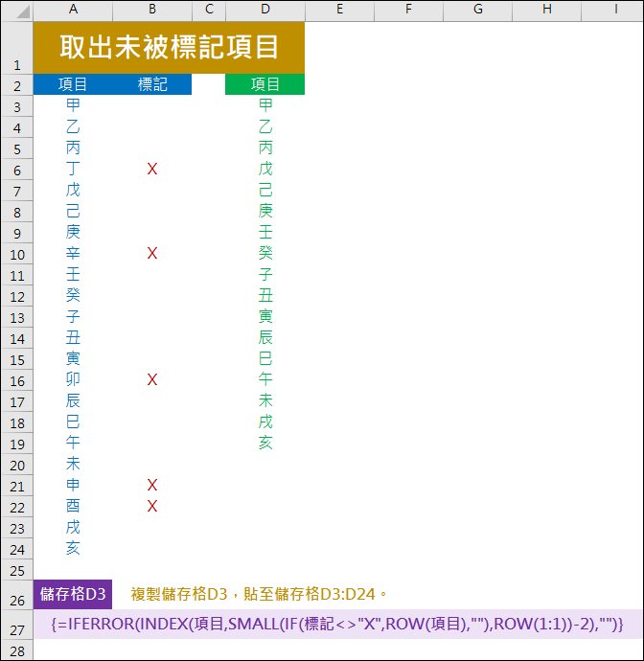Screen dimensions: 644x661
Task: Select cell A16 containing 卯
Action: [x=73, y=379]
